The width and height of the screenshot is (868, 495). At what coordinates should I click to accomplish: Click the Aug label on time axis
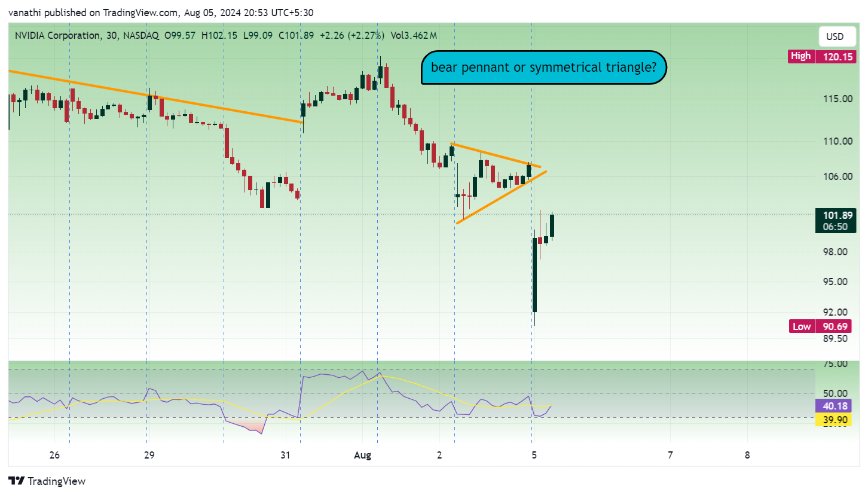pyautogui.click(x=363, y=455)
